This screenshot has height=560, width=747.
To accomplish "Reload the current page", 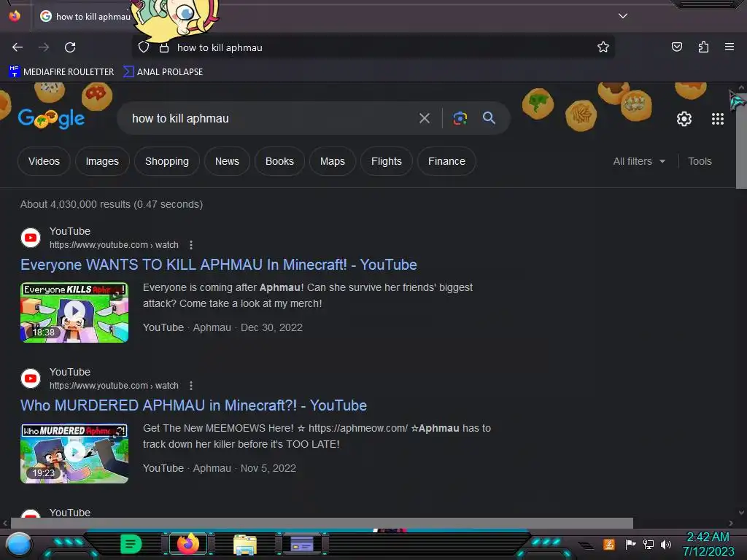I will (70, 47).
